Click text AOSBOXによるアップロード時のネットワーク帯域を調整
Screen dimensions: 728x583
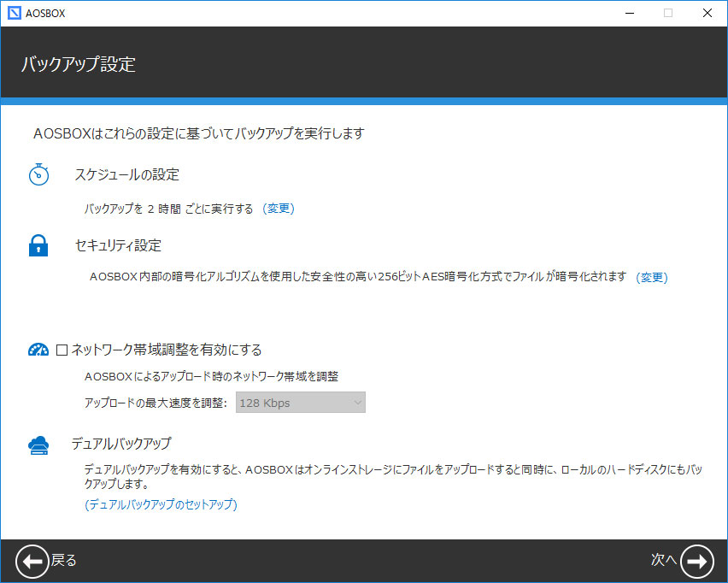pos(211,376)
